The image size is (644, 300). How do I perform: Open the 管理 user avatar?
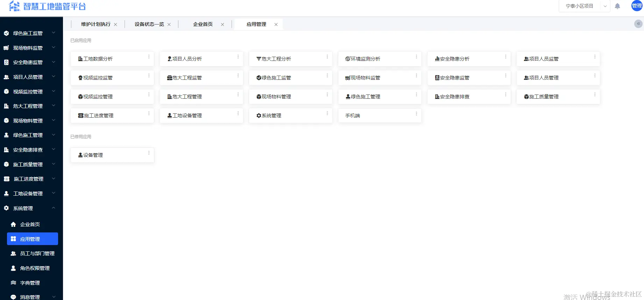coord(637,6)
